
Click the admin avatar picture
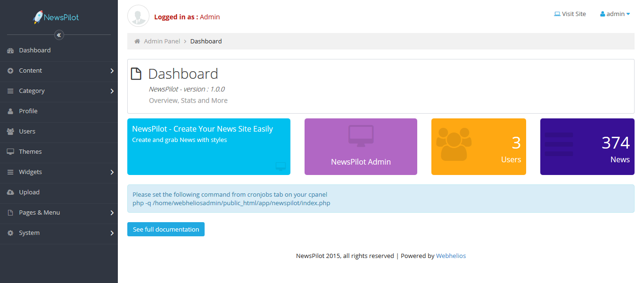[138, 16]
